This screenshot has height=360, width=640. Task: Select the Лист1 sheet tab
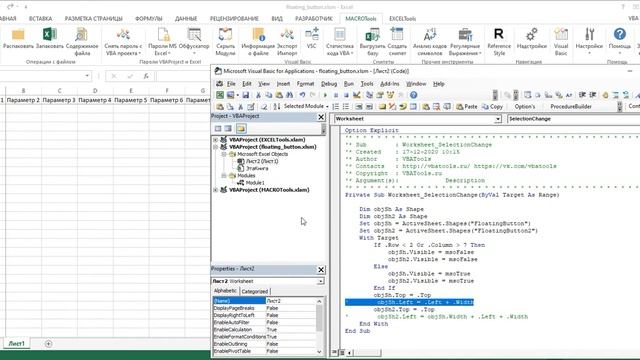(x=17, y=344)
